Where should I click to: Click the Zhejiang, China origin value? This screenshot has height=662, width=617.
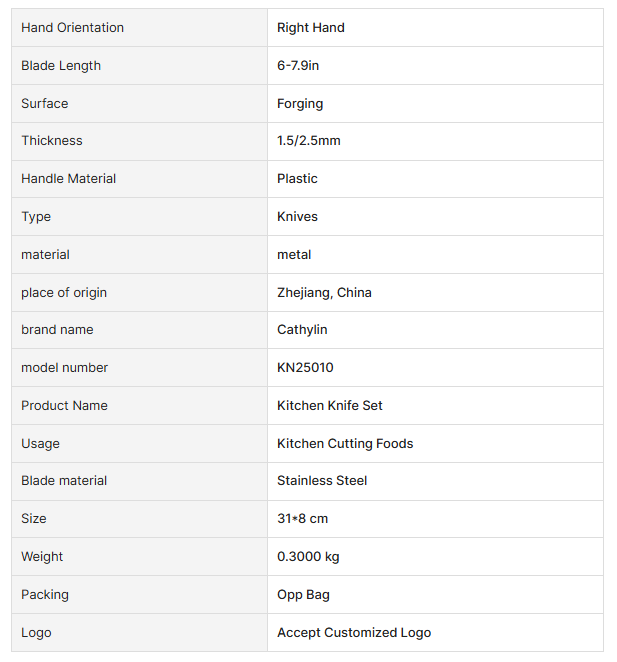[324, 293]
